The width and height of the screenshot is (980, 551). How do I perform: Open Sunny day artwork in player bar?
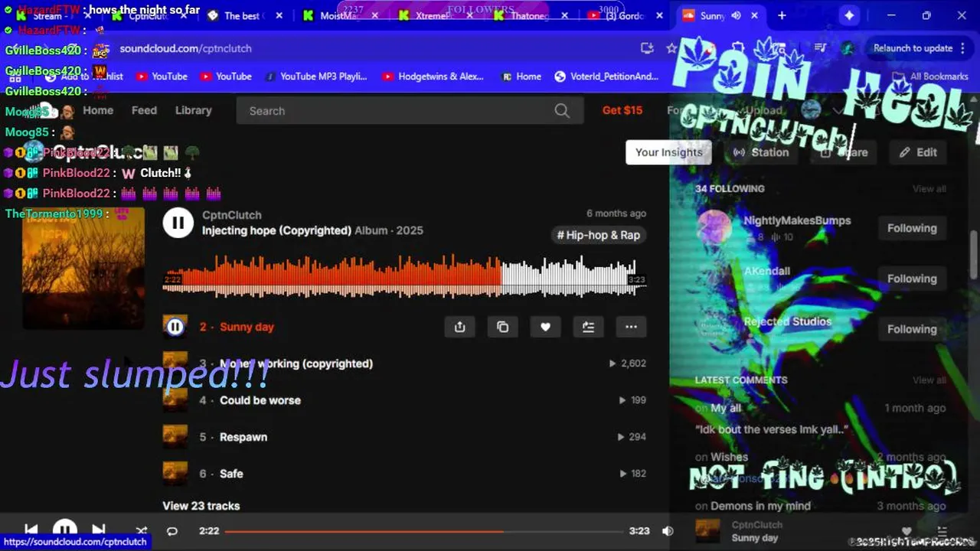coord(707,531)
